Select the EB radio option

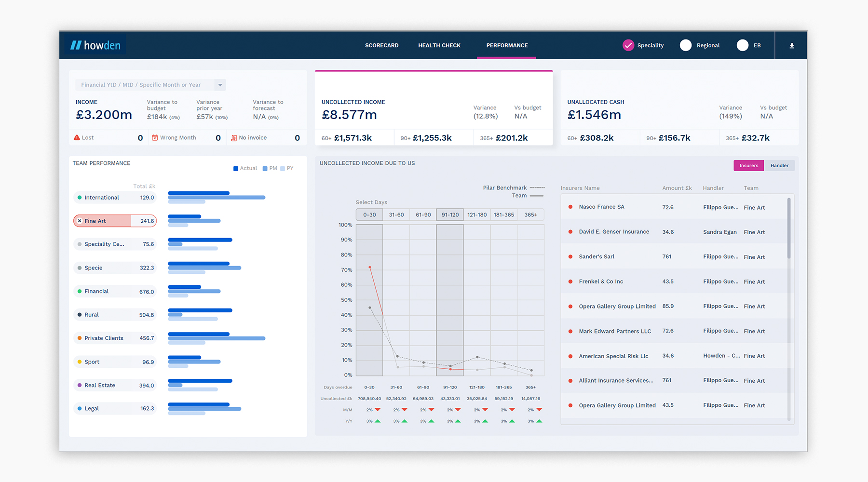tap(743, 45)
